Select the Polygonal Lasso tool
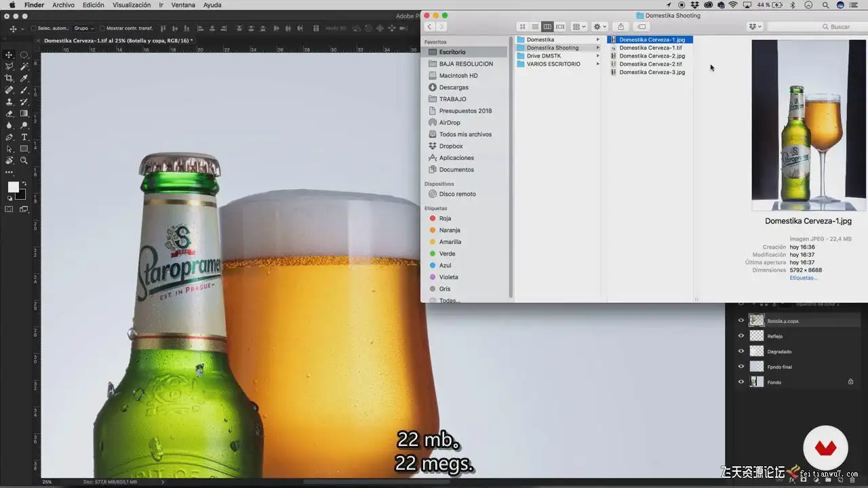This screenshot has height=488, width=868. 9,66
